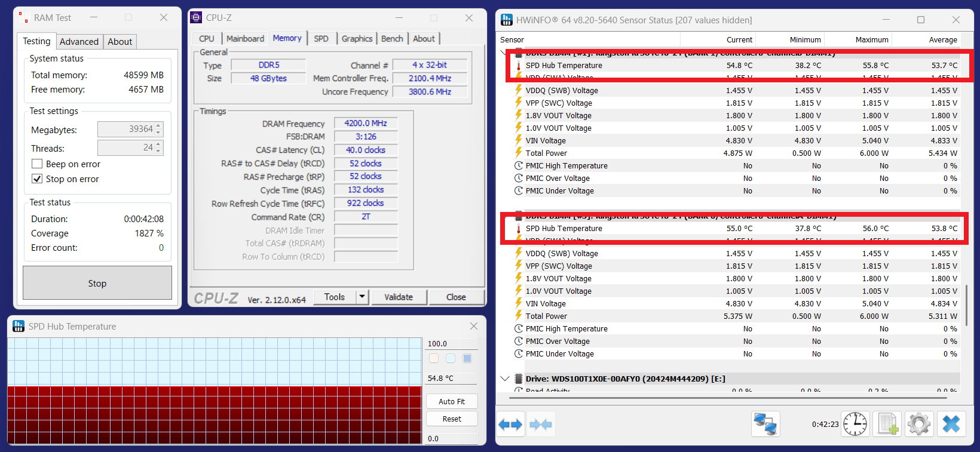Switch to the SPD tab in CPU-Z
The height and width of the screenshot is (452, 980).
[321, 39]
